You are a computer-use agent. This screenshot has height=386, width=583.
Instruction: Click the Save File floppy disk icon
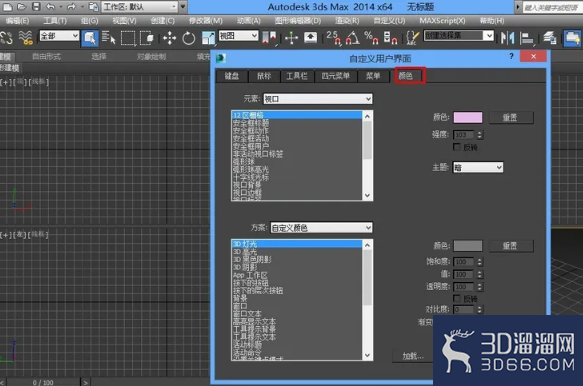[36, 7]
